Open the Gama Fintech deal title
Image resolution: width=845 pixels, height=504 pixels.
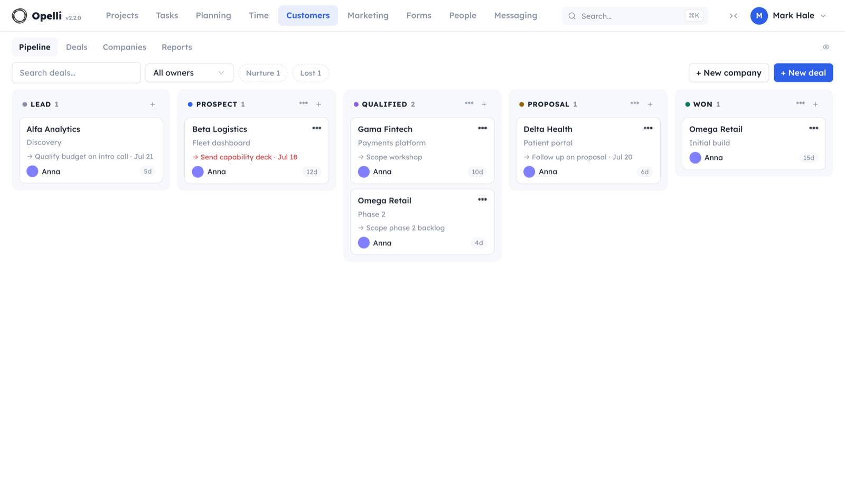coord(385,129)
